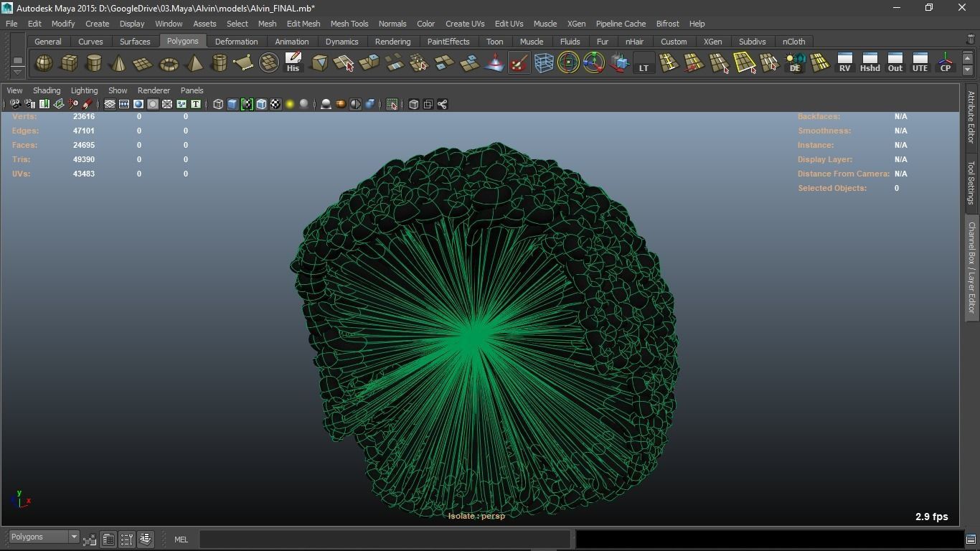Screen dimensions: 980x551
Task: Open the Renderer panel menu
Action: click(x=154, y=90)
